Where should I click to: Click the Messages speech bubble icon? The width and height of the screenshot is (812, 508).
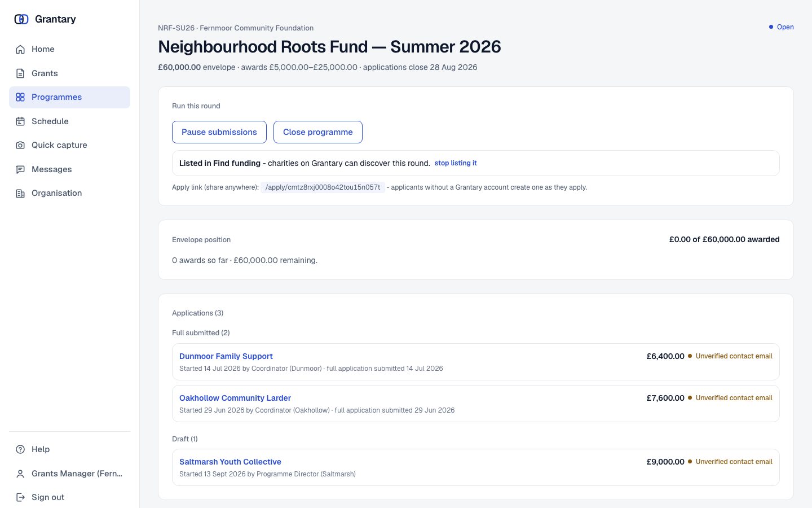click(x=20, y=169)
